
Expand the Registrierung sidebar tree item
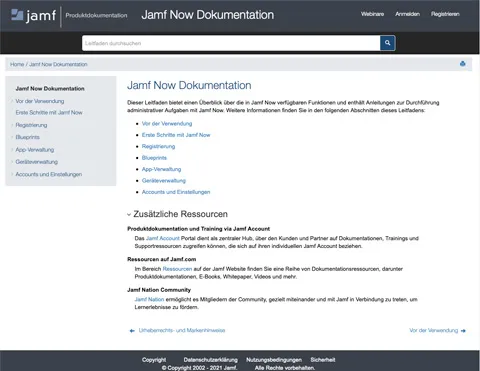coord(12,125)
